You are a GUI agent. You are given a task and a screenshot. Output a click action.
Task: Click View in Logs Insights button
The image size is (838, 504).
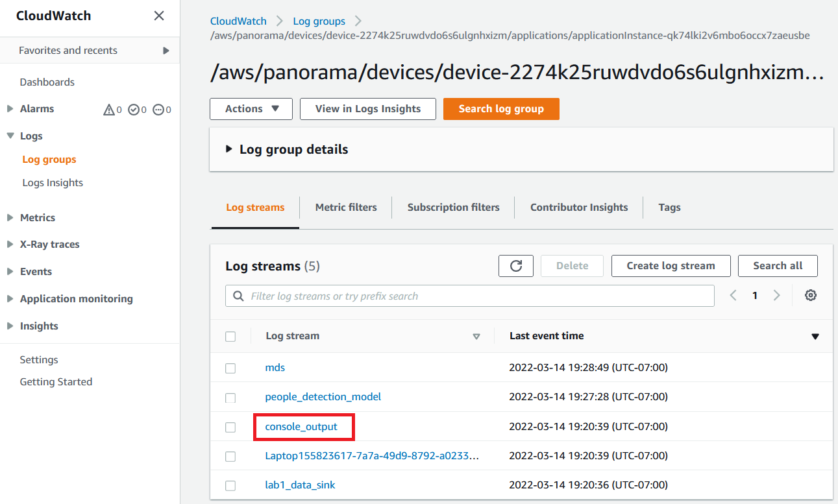(368, 109)
